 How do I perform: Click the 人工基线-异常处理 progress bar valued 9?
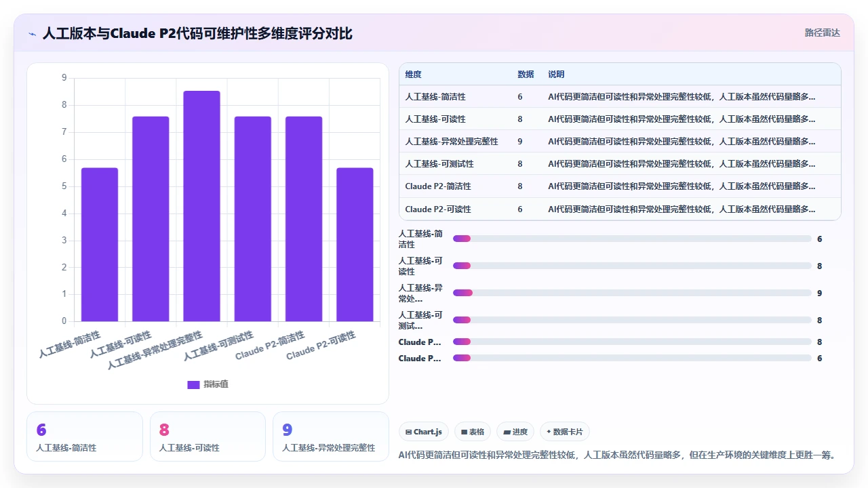[x=632, y=293]
